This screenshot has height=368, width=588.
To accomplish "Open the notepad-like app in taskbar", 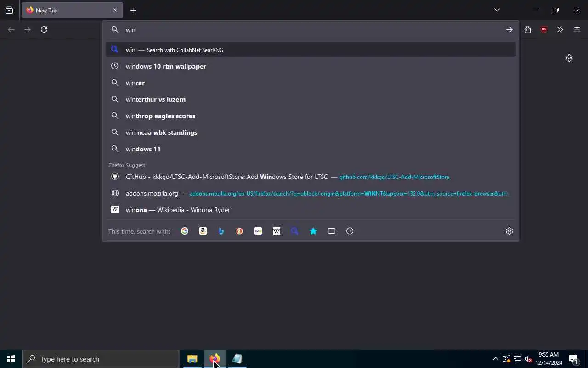I will pos(237,359).
